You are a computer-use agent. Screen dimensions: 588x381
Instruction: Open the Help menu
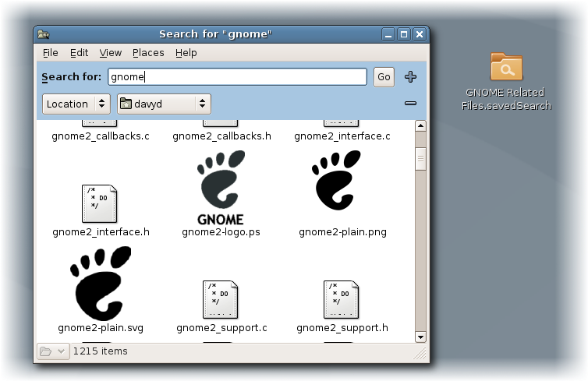click(186, 53)
